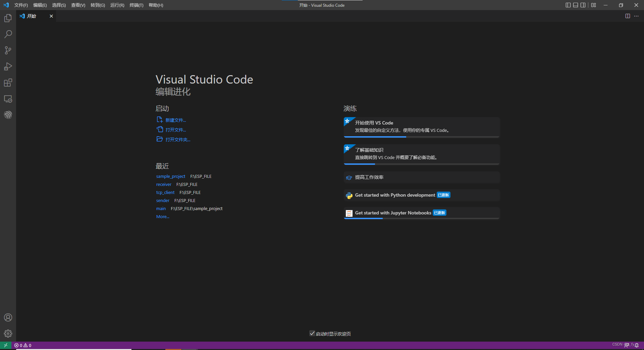Open the editor More Actions ellipsis
This screenshot has height=350, width=644.
pos(636,16)
